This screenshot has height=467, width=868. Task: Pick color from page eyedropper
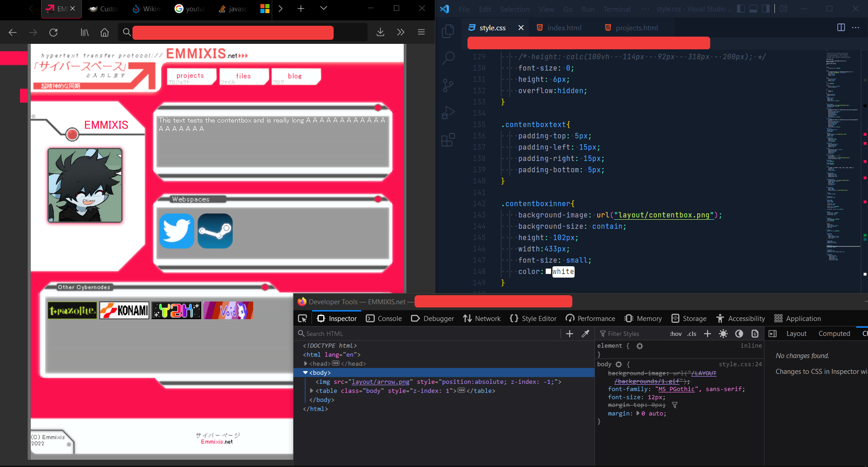585,334
